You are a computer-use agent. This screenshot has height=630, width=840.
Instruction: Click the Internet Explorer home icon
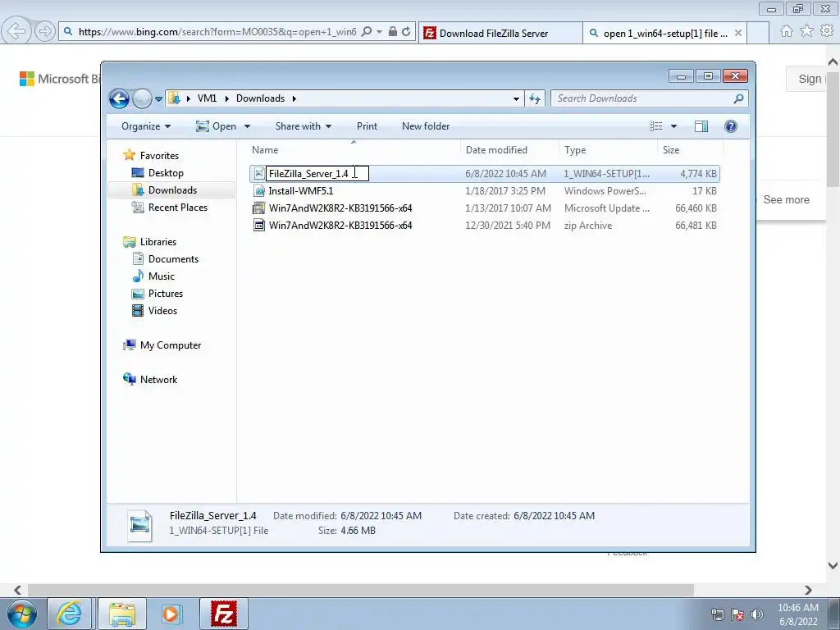(787, 31)
